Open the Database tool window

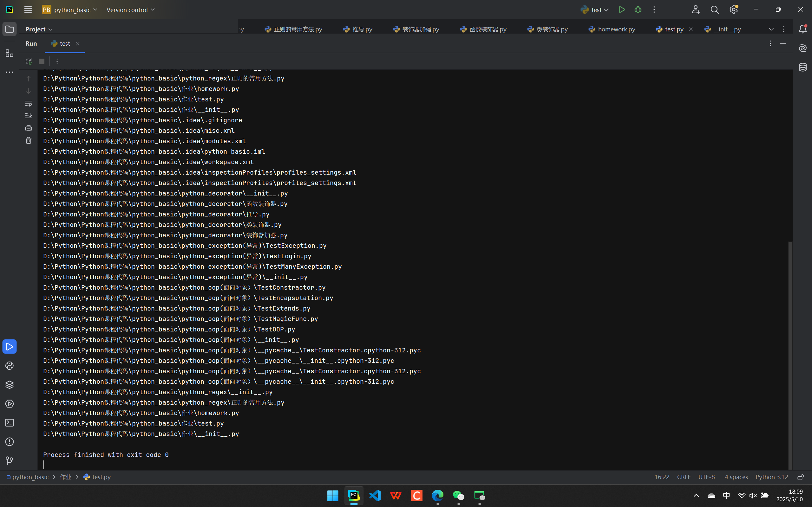802,67
